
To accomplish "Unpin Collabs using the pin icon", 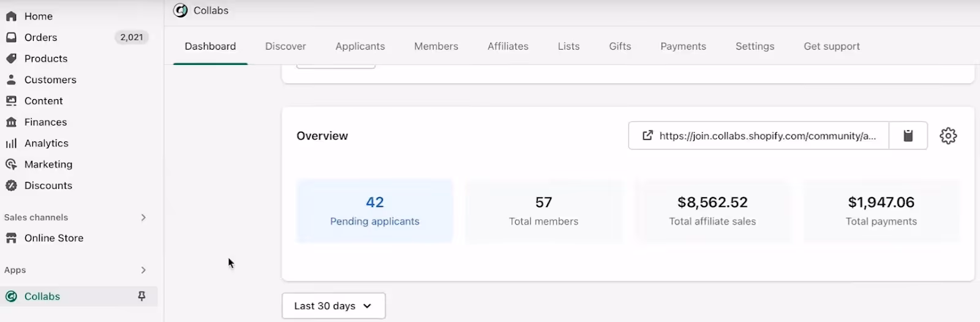I will (141, 296).
